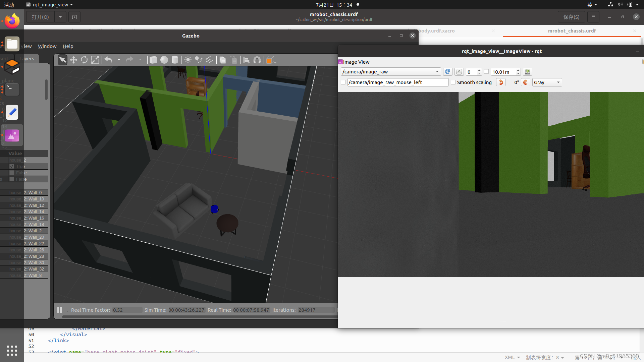Open the Help menu in Gazebo
Image resolution: width=644 pixels, height=362 pixels.
coord(68,46)
